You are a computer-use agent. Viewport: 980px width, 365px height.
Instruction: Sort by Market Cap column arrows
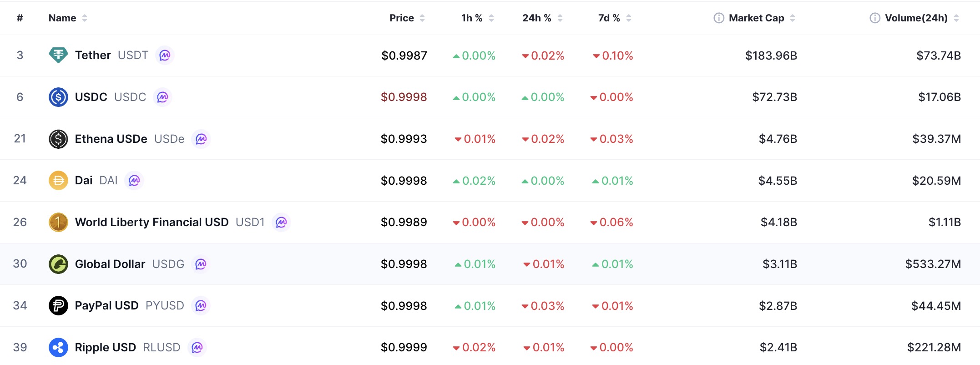793,18
